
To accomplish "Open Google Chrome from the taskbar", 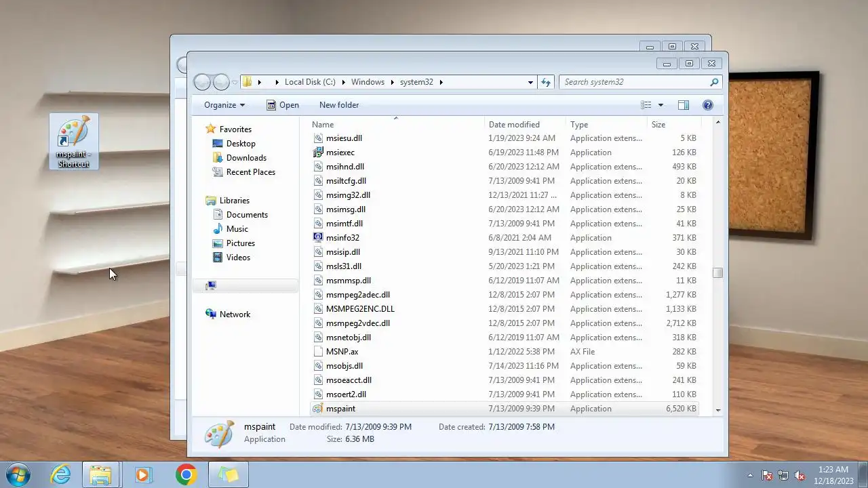I will pos(186,474).
